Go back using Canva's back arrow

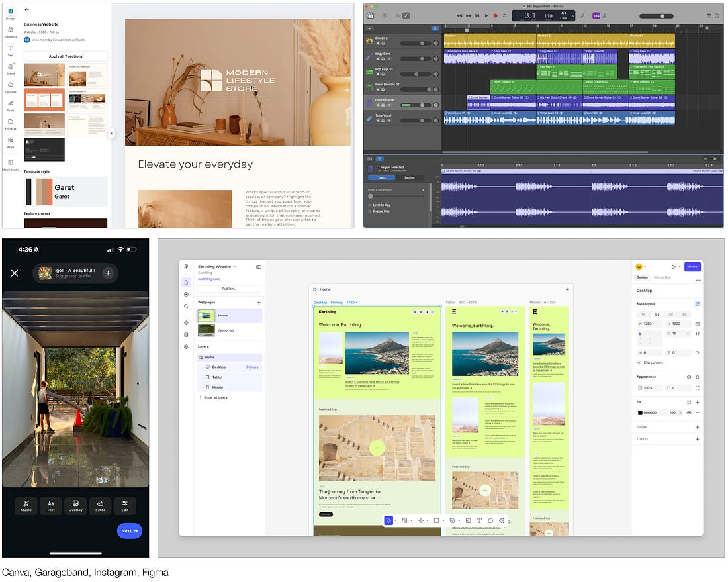[27, 9]
